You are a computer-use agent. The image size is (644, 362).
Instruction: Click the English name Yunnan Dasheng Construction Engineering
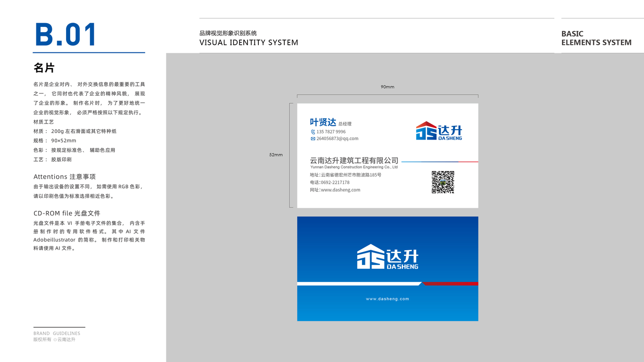354,167
